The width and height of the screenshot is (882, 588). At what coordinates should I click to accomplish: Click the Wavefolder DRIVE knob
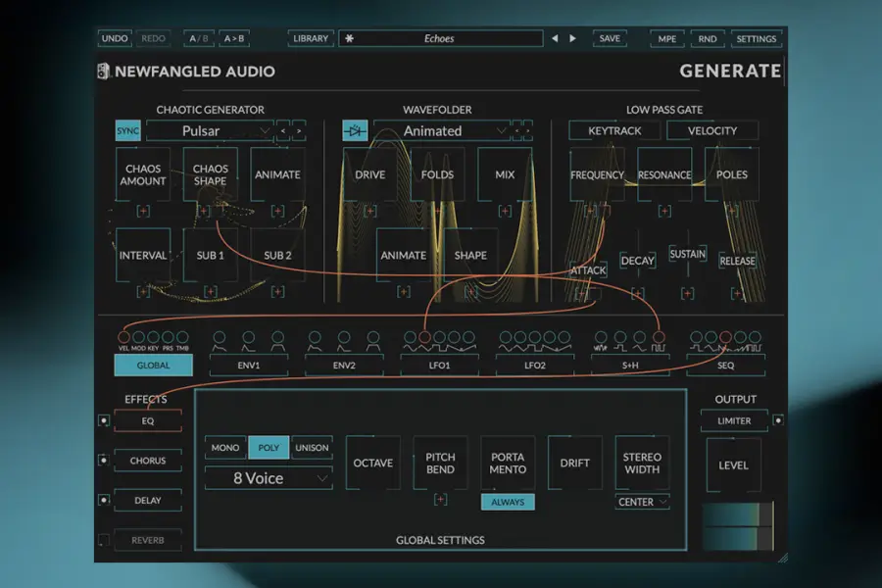pos(369,174)
